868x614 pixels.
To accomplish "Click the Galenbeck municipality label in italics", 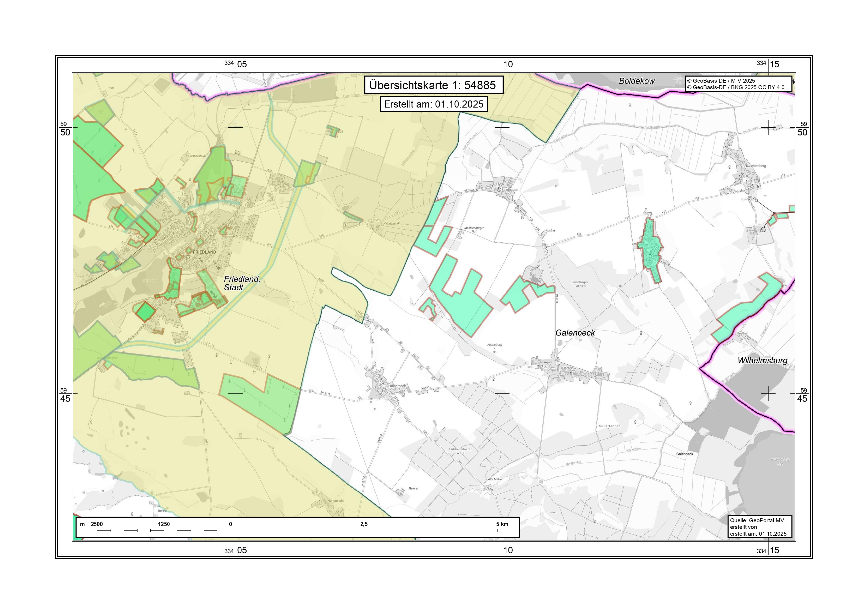I will click(575, 333).
